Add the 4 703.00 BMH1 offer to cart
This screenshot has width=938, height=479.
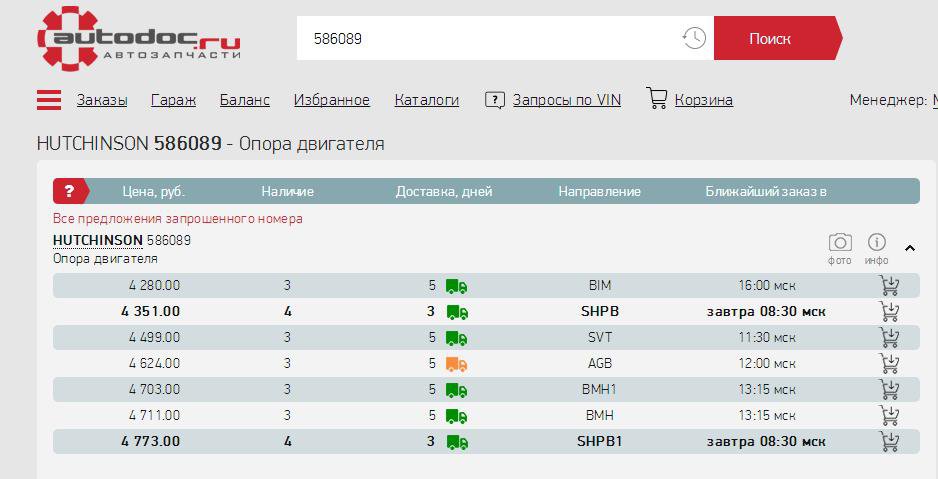pos(890,389)
